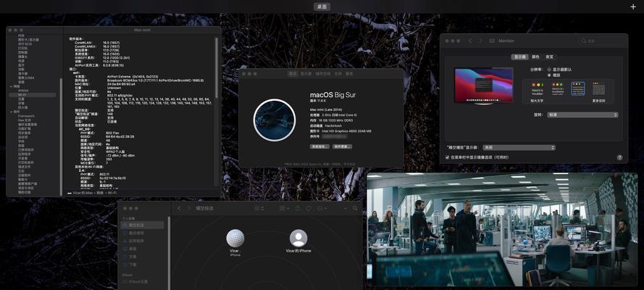Choose the 更多空间 scaling thumbnail
644x290 pixels.
tap(599, 88)
